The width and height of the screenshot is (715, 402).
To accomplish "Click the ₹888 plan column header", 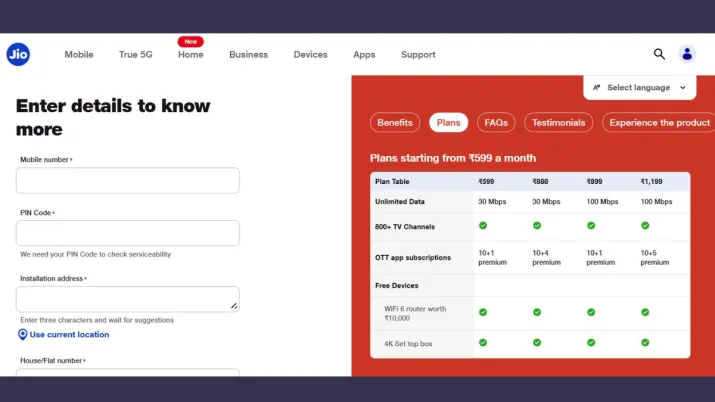I will click(540, 181).
